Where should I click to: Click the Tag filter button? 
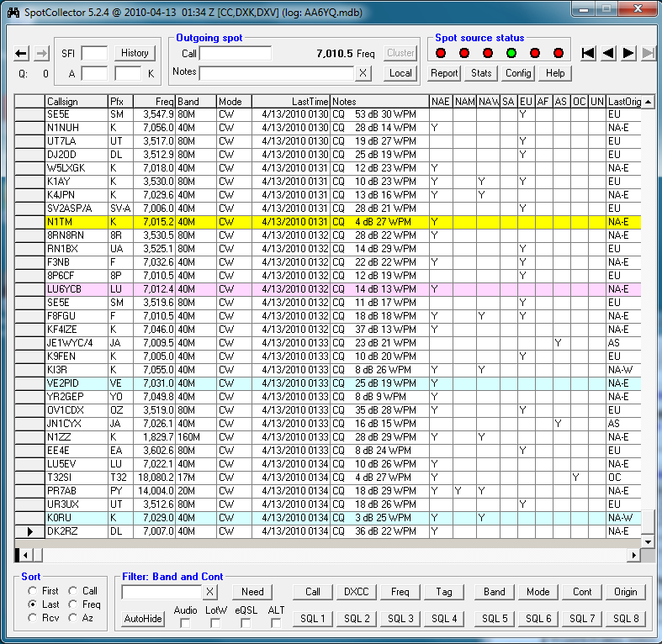click(444, 592)
